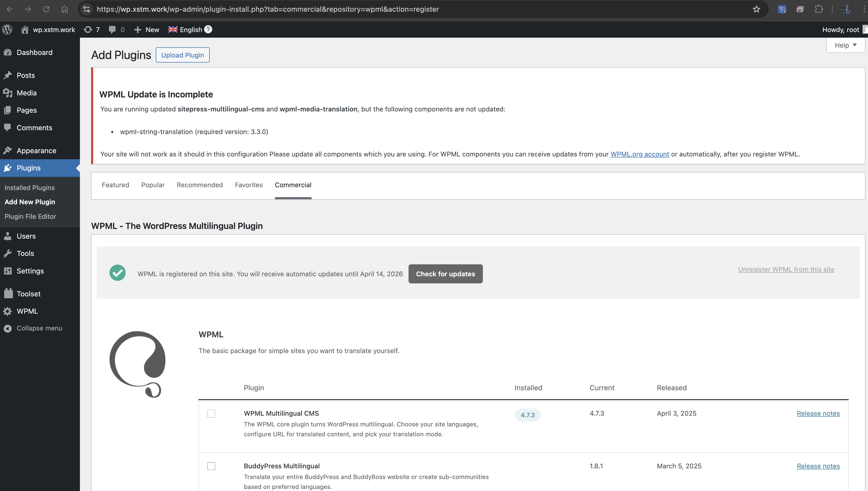Open the WordPress logo menu
This screenshot has width=868, height=491.
[7, 29]
